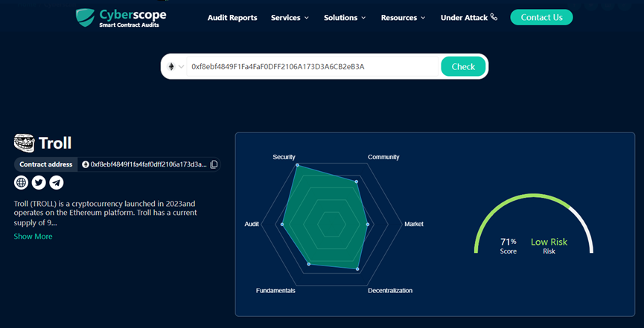Click Show More under Troll description
This screenshot has height=328, width=644.
pos(33,237)
